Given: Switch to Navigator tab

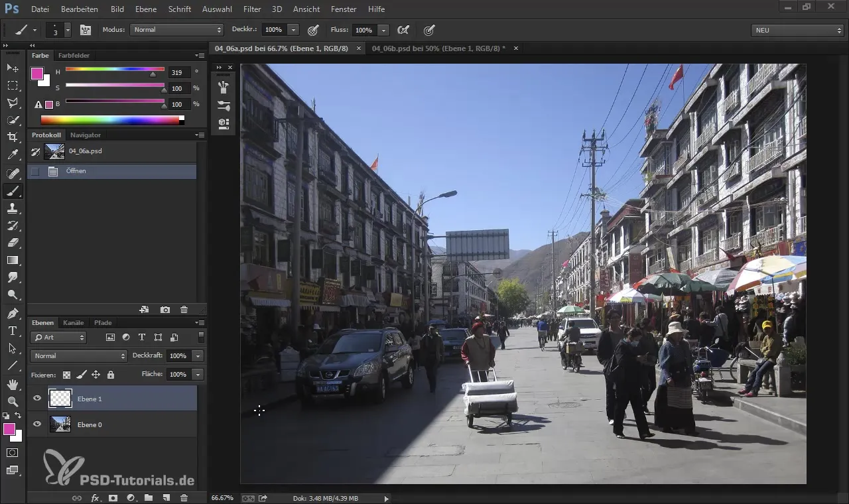Looking at the screenshot, I should click(x=86, y=135).
